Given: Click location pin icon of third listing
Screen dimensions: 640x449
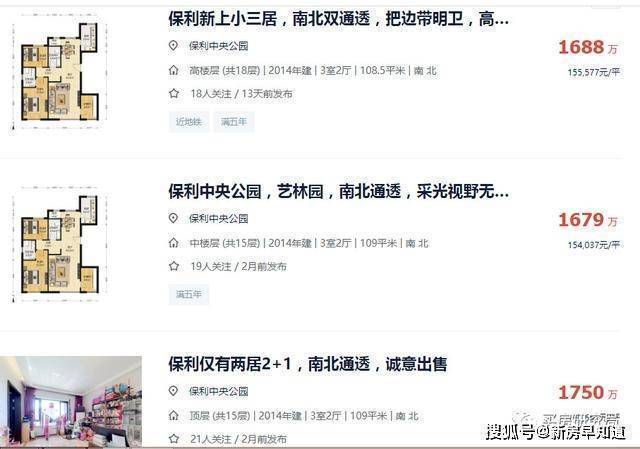Looking at the screenshot, I should click(173, 391).
